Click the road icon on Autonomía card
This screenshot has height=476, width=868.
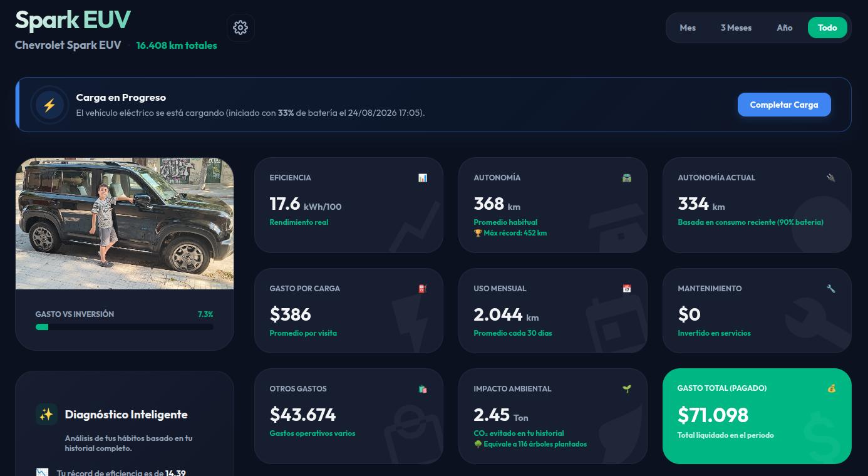627,178
